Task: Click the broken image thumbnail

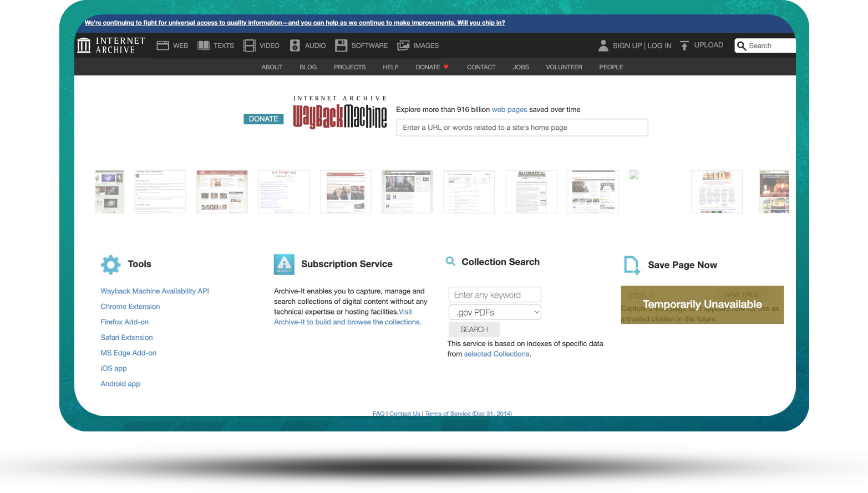Action: coord(634,175)
